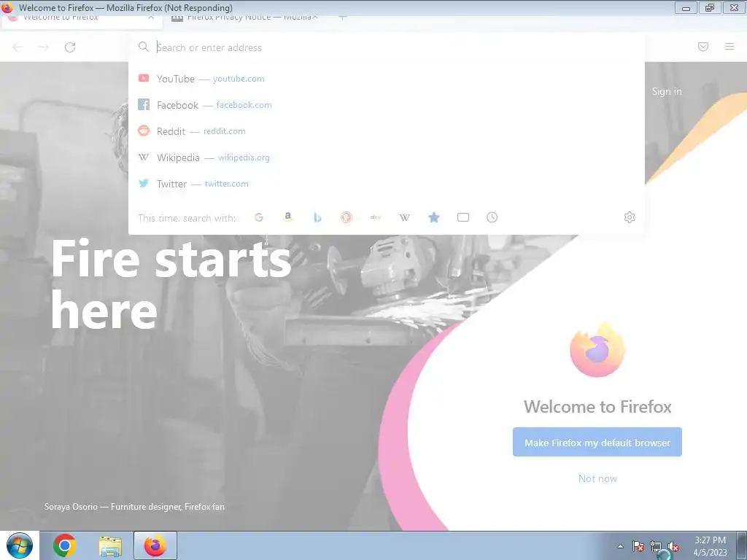The height and width of the screenshot is (560, 747).
Task: Switch to Firefox Privacy Notice tab
Action: [x=243, y=18]
